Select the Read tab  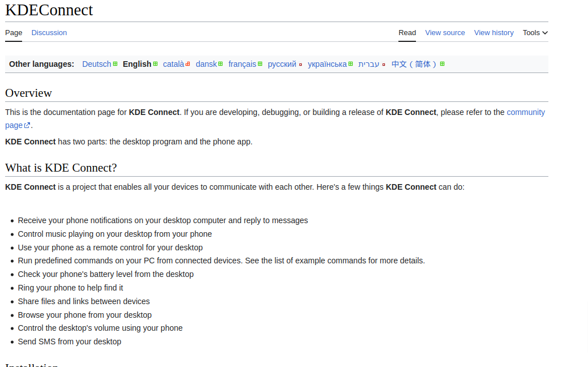(x=407, y=33)
